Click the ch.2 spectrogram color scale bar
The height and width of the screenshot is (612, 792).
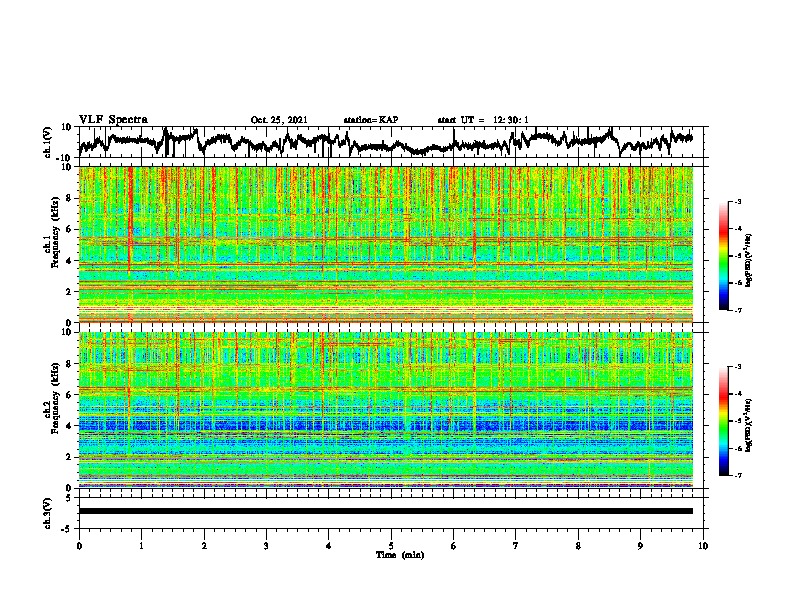click(x=724, y=421)
